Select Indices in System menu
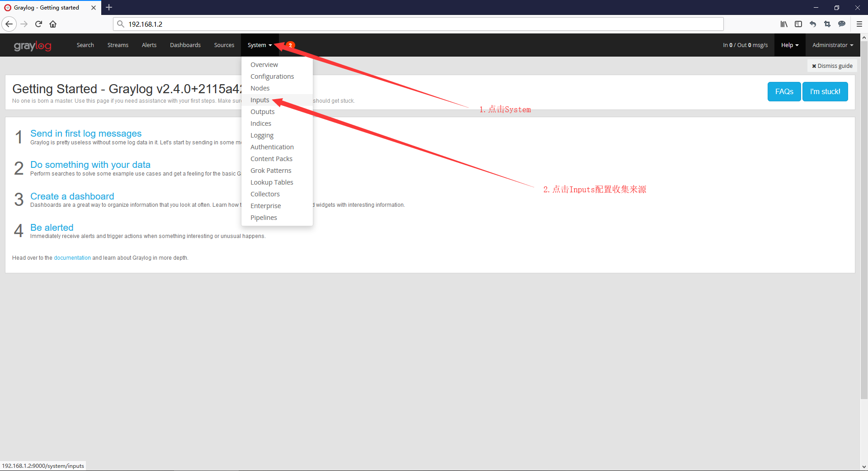Screen dimensions: 868x471 [277, 124]
